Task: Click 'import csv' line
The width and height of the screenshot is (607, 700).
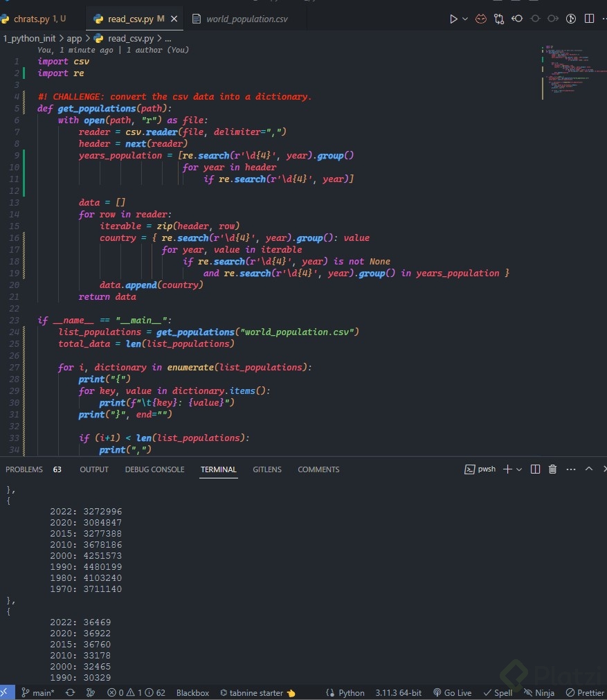Action: tap(64, 62)
